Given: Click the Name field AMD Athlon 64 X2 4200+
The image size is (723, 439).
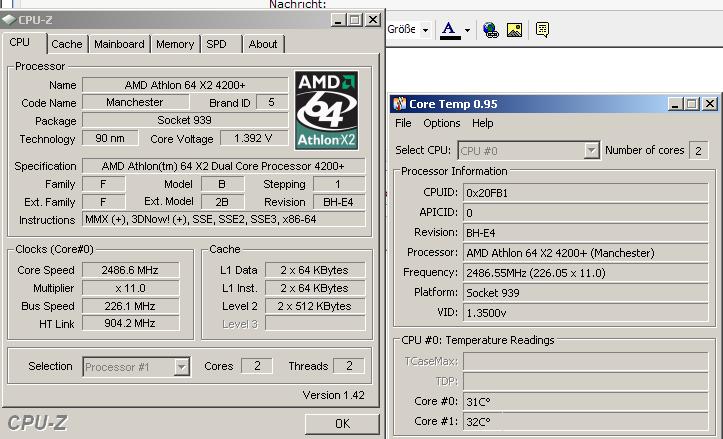Looking at the screenshot, I should point(185,85).
